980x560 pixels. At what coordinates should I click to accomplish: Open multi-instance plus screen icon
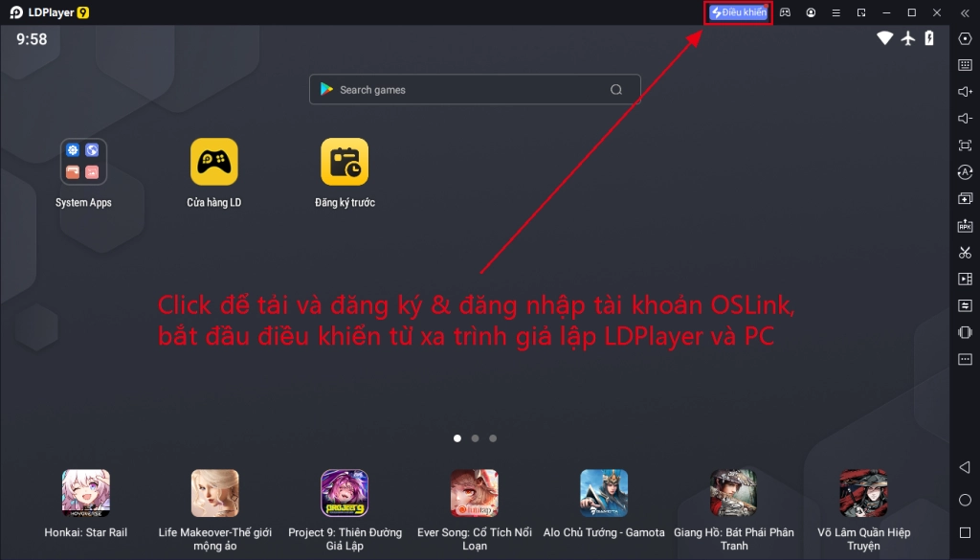coord(965,199)
